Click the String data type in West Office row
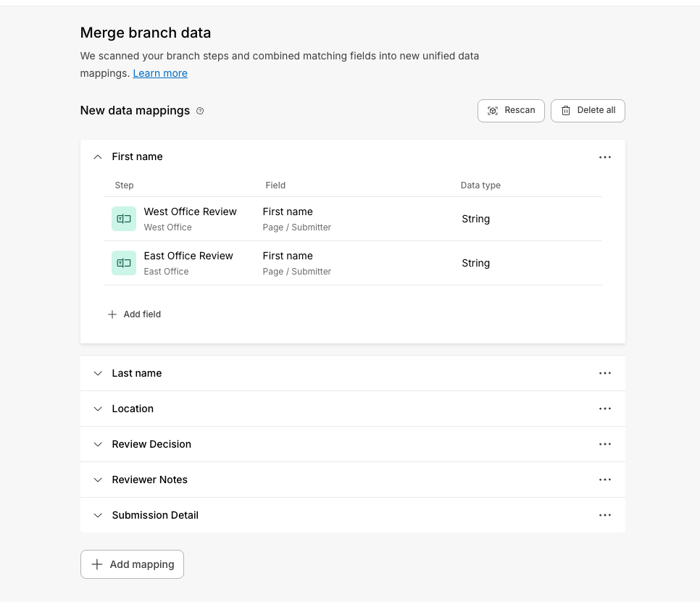This screenshot has height=602, width=700. point(475,219)
